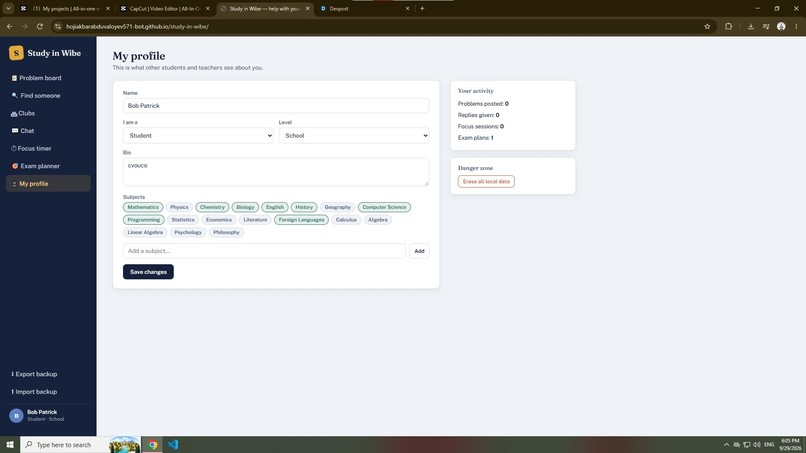
Task: Click the Name input field
Action: point(276,105)
